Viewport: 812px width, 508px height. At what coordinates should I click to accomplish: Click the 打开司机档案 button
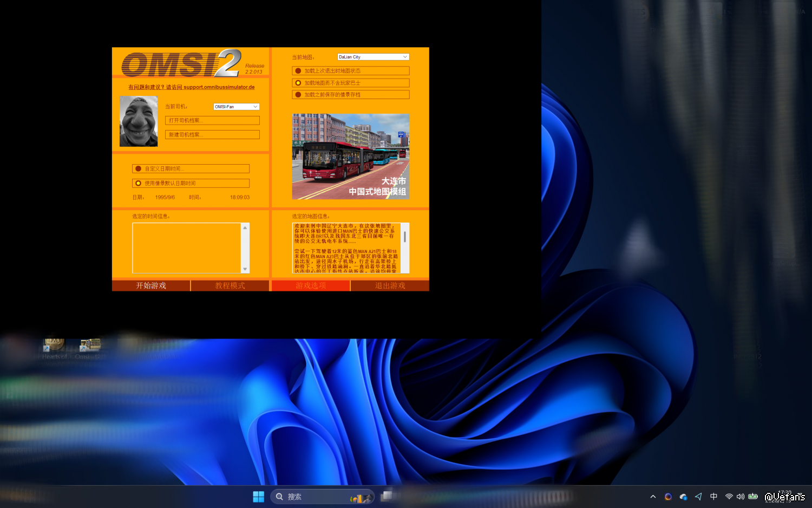click(212, 120)
